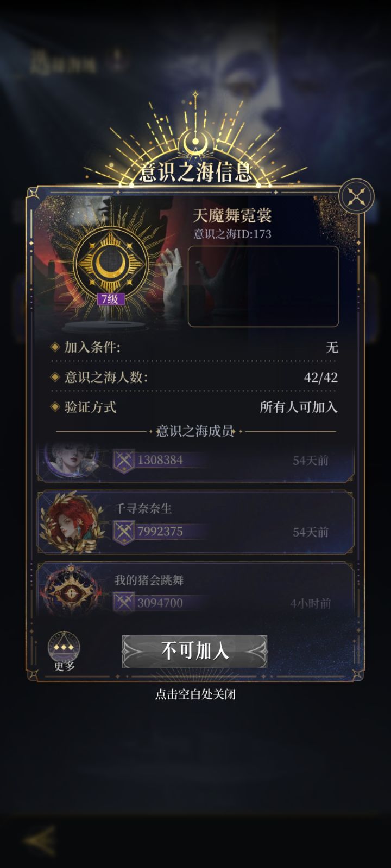
Task: Click the empty guild announcement box
Action: coord(263,286)
